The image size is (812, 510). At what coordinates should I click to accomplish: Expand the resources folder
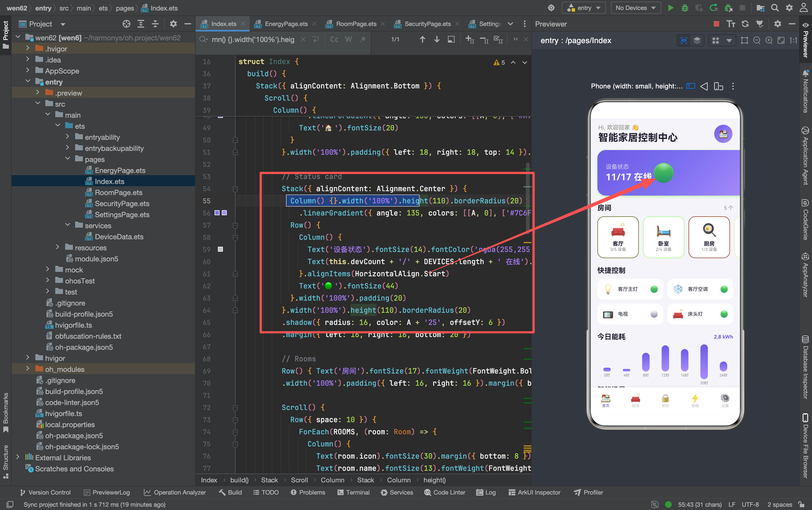[58, 247]
